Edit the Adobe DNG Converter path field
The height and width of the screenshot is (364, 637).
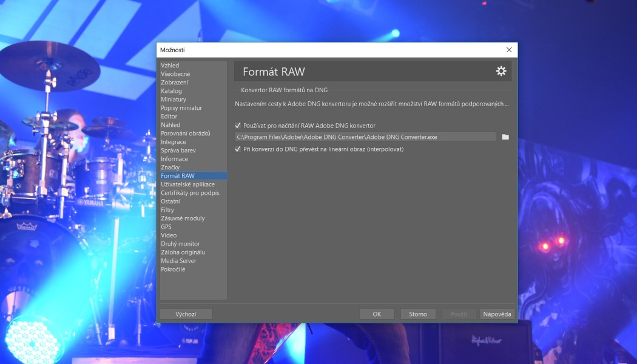pyautogui.click(x=365, y=137)
